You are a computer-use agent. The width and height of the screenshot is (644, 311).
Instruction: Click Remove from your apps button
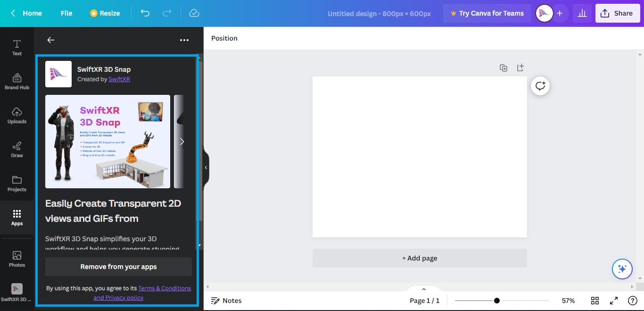[x=118, y=267]
